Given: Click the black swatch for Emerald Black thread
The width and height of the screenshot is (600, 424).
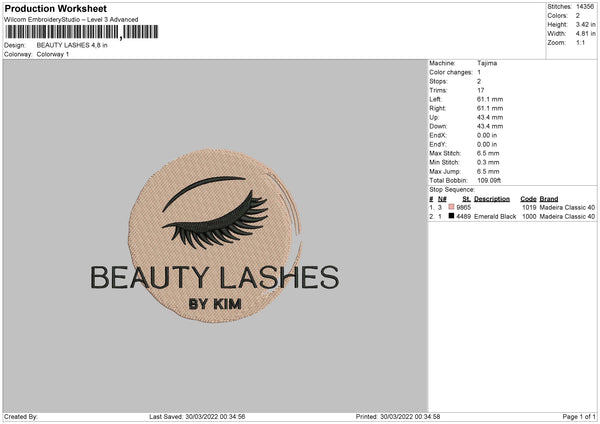Looking at the screenshot, I should [x=451, y=216].
